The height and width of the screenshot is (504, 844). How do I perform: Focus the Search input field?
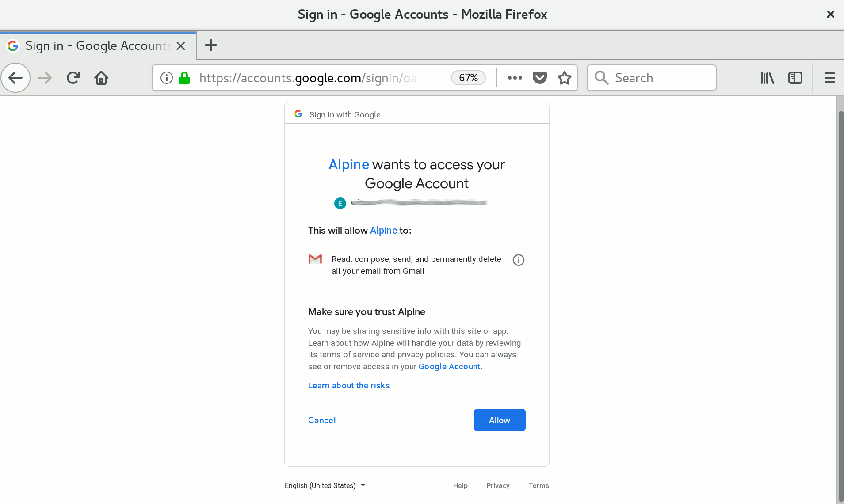click(x=651, y=78)
